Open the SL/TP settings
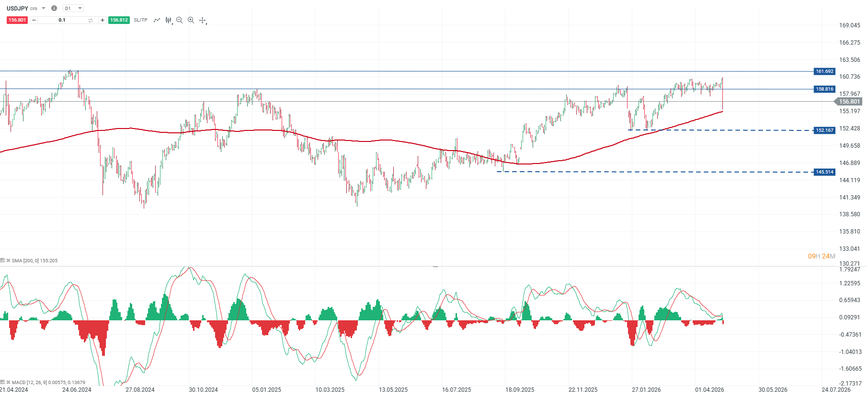 click(141, 20)
